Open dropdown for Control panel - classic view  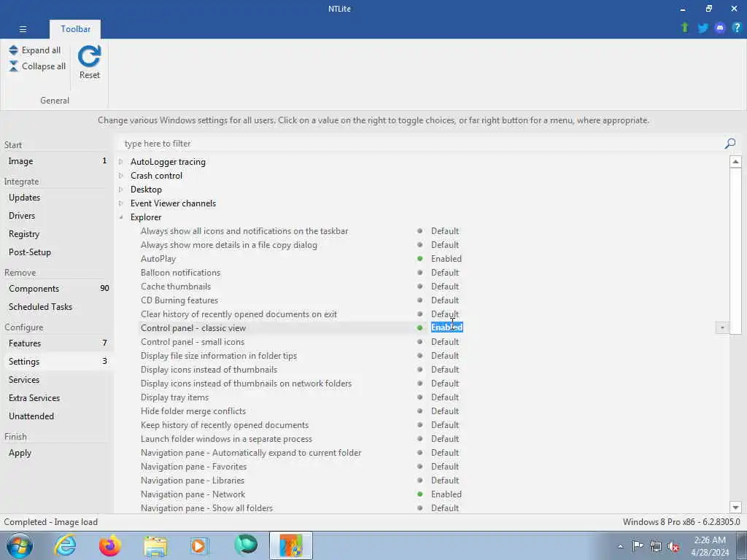pyautogui.click(x=721, y=327)
